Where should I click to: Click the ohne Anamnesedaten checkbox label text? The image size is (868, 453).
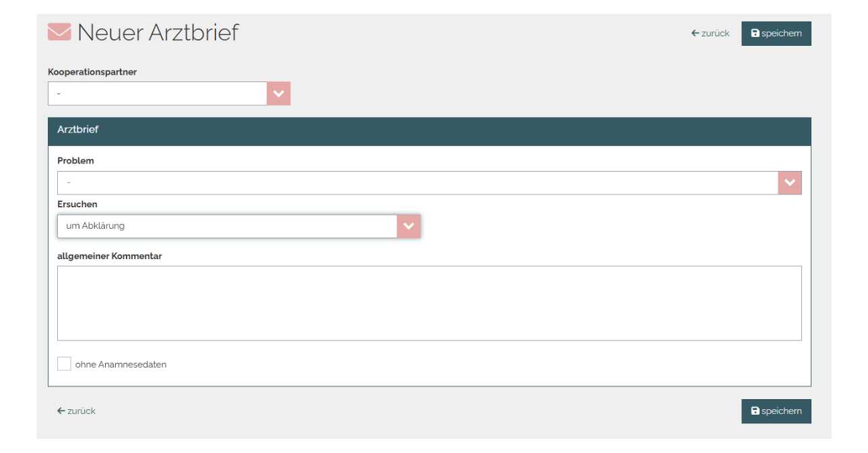tap(121, 364)
